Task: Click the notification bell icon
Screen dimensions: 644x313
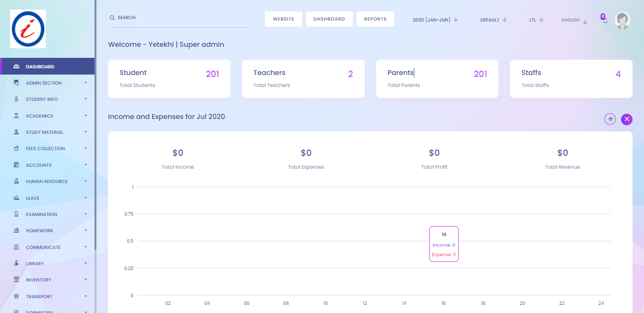Action: pyautogui.click(x=605, y=21)
